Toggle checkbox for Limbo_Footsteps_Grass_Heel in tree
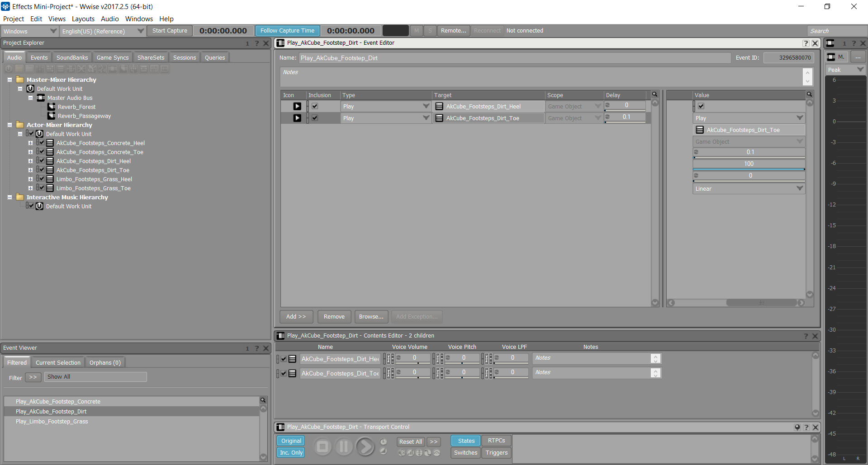 42,179
